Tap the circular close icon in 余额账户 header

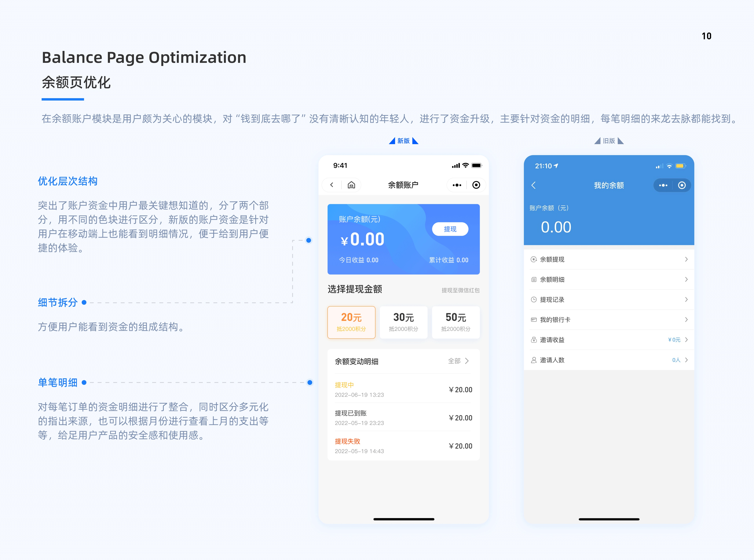coord(476,185)
